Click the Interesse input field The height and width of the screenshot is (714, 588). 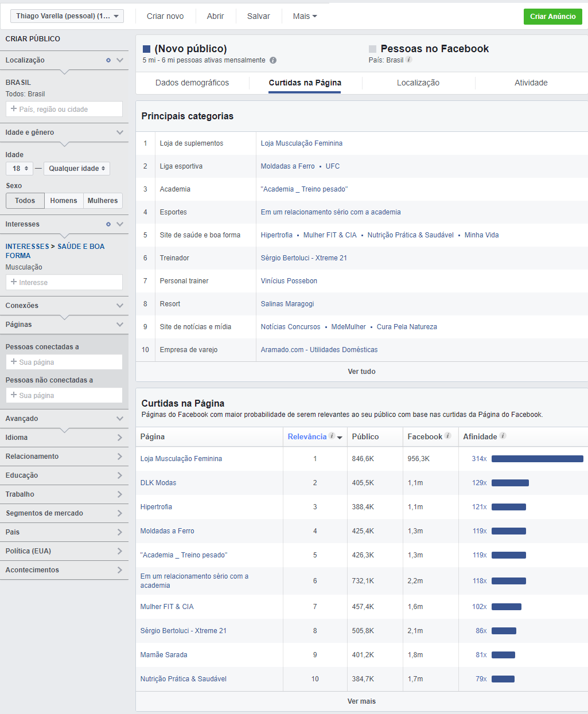pyautogui.click(x=64, y=282)
